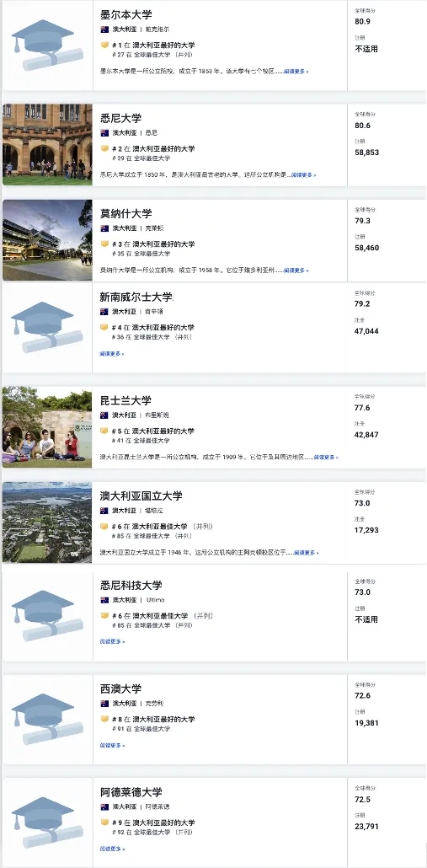Click 阅读更多 in the 澳大利亚国立大学 description
The height and width of the screenshot is (868, 427).
(306, 553)
